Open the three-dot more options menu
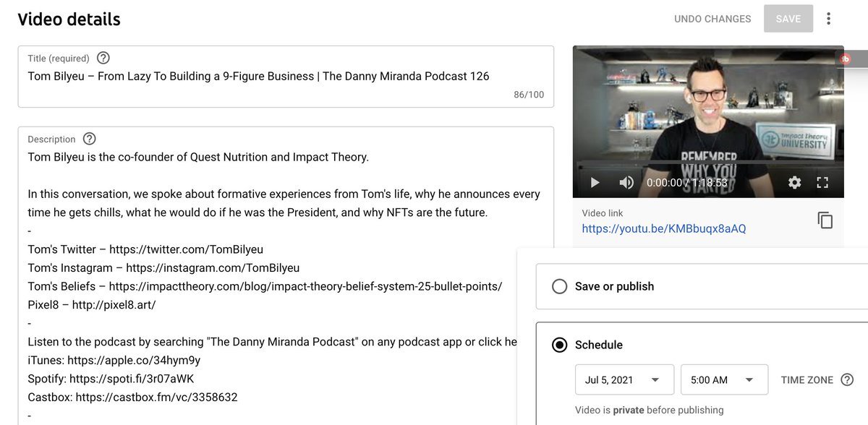This screenshot has width=868, height=425. point(829,19)
